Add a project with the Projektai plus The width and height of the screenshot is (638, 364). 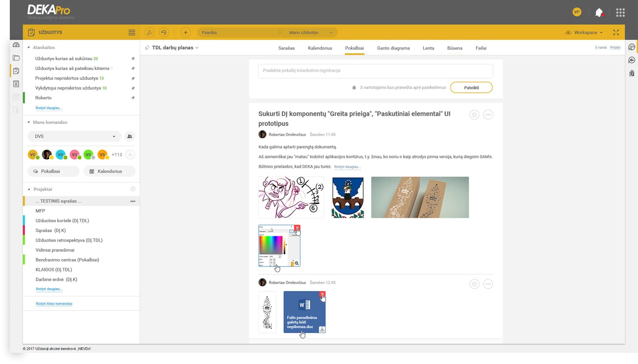133,189
